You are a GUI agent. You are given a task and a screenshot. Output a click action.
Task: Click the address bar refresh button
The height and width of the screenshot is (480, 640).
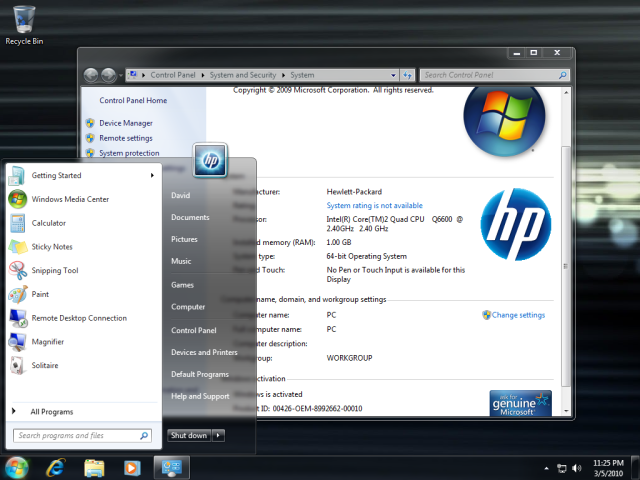407,75
